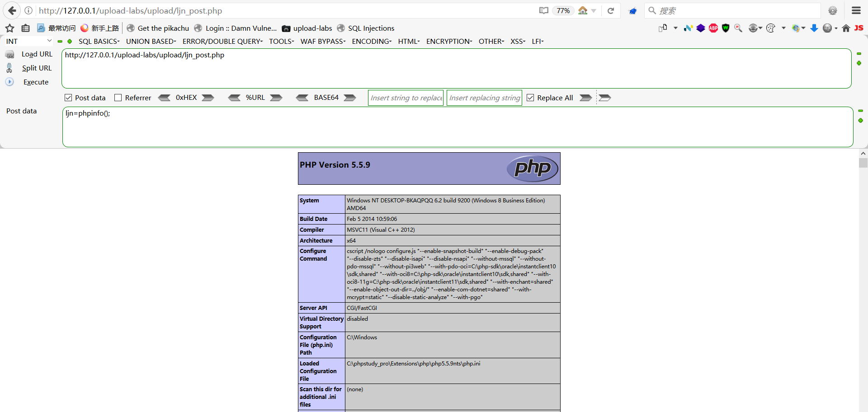Open the Get the pikachu bookmark
The width and height of the screenshot is (868, 412).
[158, 28]
